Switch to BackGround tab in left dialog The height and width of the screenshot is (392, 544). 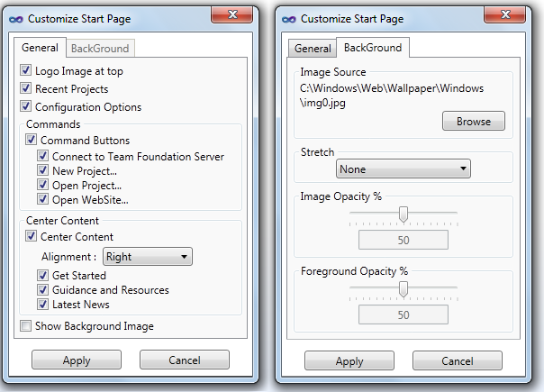[100, 49]
